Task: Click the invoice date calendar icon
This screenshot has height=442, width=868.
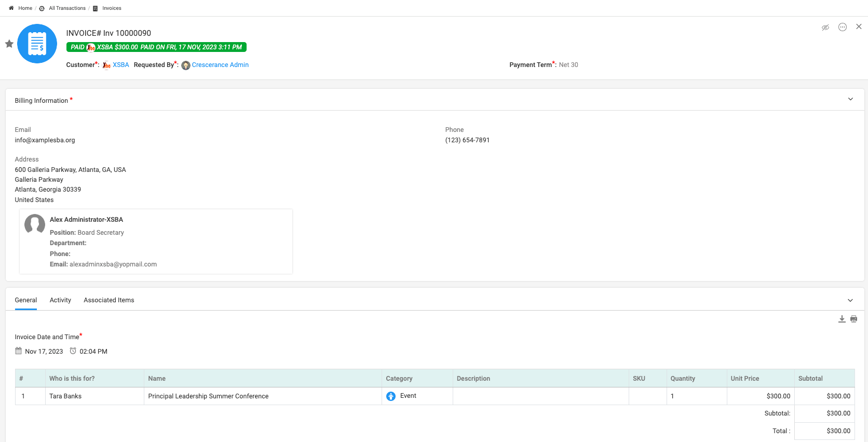Action: [19, 351]
